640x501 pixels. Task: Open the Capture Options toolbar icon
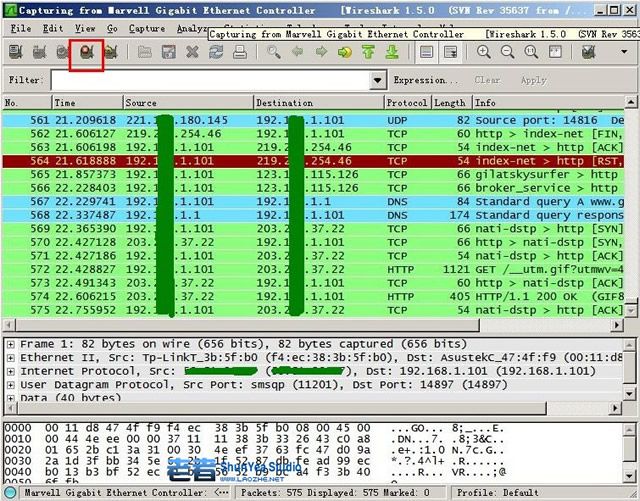[39, 52]
